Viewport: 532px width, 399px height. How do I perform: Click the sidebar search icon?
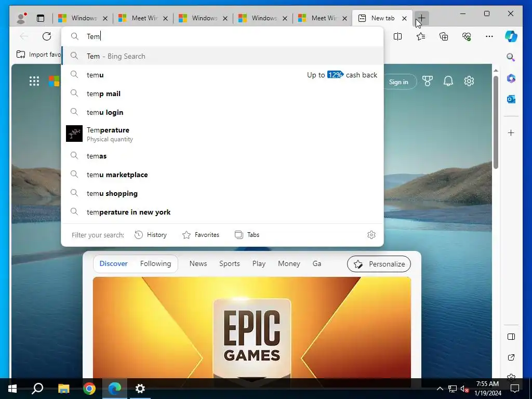(x=511, y=57)
